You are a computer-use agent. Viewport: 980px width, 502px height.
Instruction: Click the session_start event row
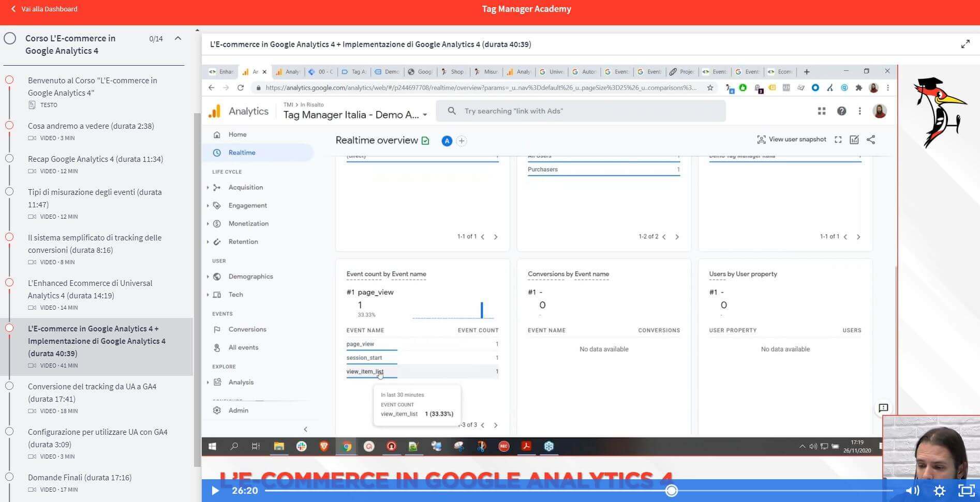coord(422,358)
